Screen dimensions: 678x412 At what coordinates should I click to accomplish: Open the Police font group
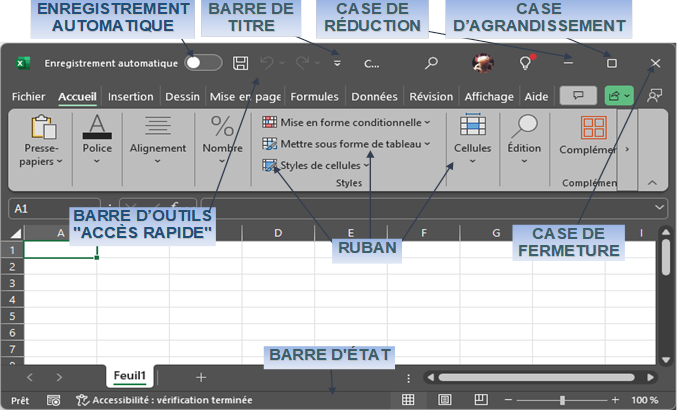(97, 139)
